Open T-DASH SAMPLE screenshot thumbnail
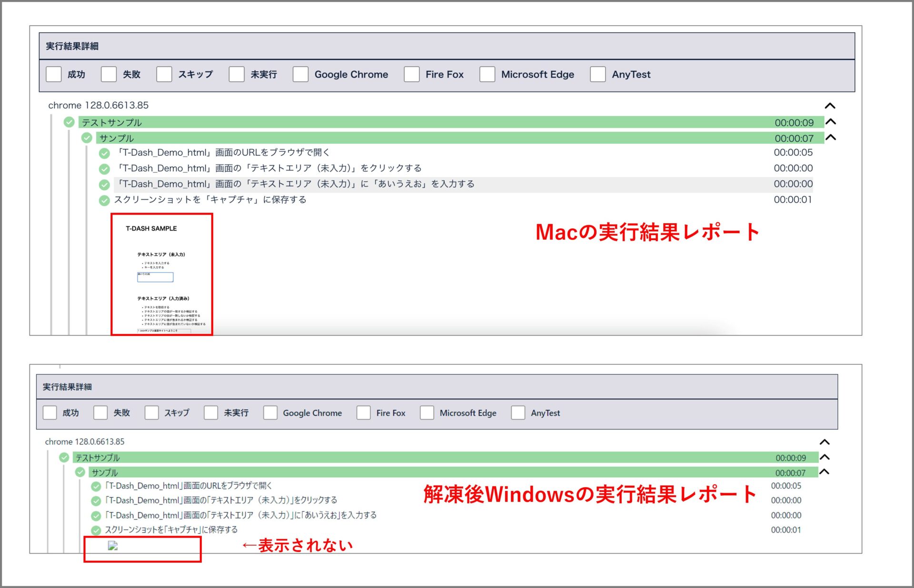Viewport: 914px width, 588px height. click(x=162, y=274)
